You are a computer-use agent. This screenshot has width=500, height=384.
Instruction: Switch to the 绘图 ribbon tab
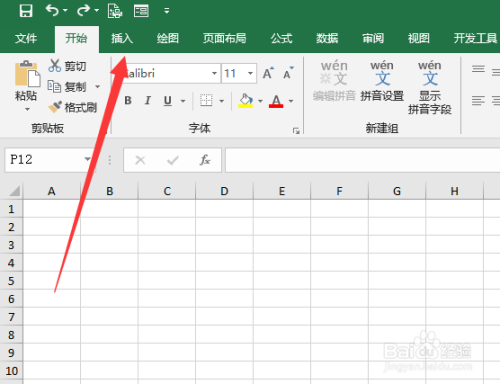168,38
